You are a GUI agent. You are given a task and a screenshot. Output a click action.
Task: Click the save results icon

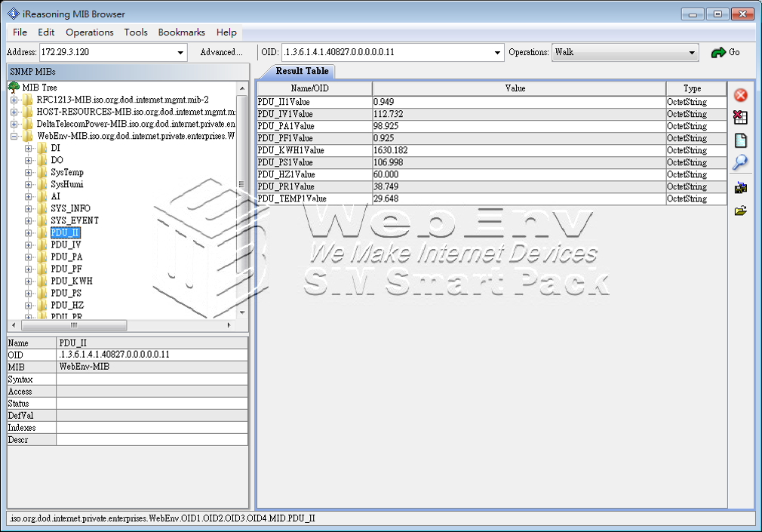pos(741,188)
